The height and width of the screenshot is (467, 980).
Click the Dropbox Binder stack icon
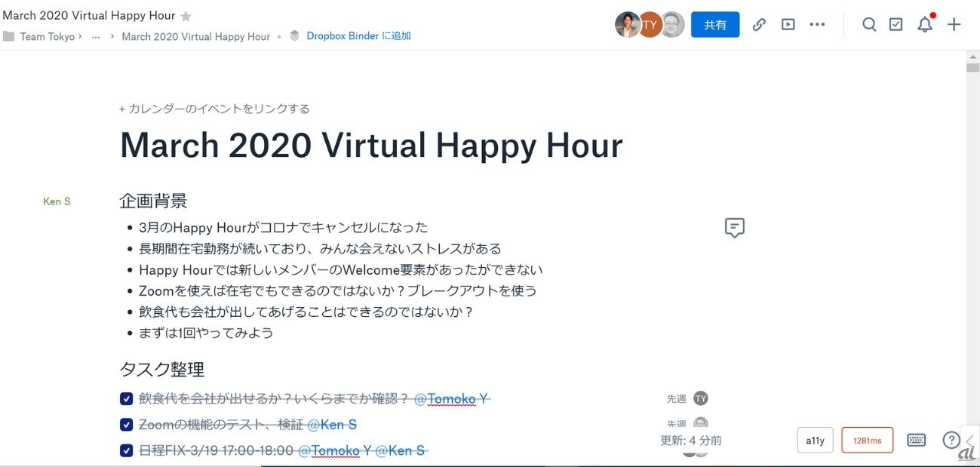[294, 35]
